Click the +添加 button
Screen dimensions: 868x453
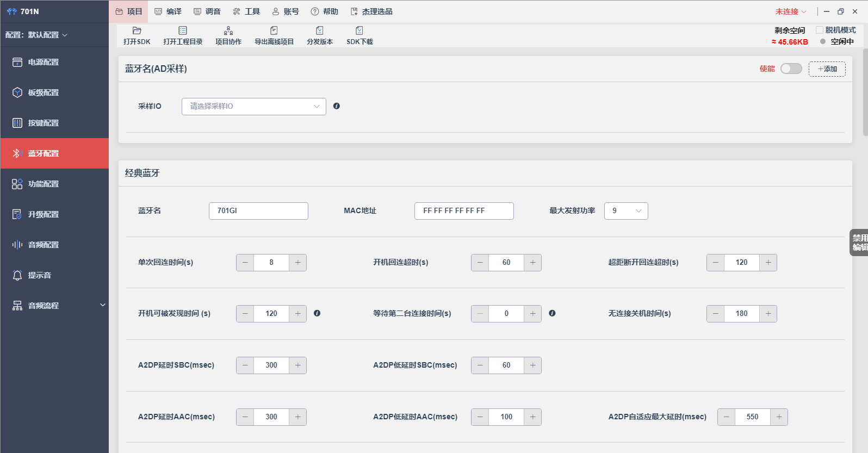(827, 69)
